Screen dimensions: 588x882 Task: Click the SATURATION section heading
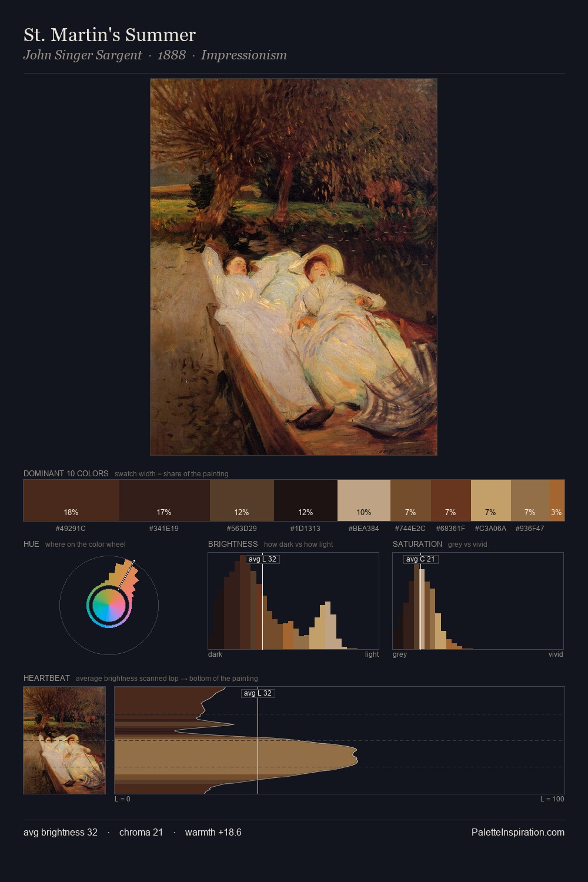point(417,544)
